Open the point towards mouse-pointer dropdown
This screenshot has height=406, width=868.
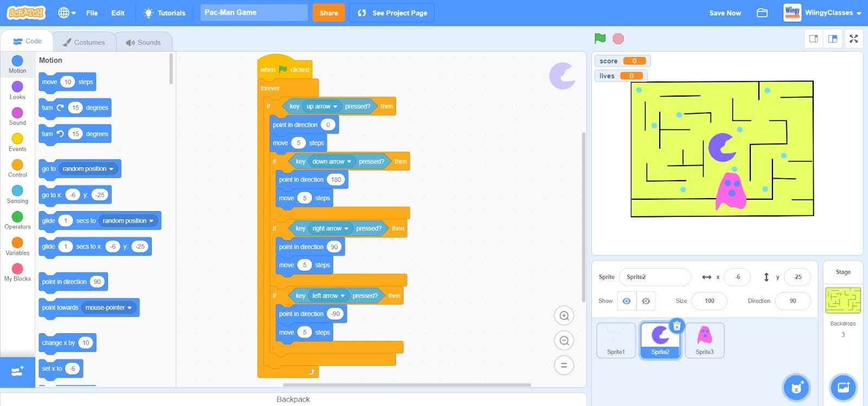(x=108, y=308)
